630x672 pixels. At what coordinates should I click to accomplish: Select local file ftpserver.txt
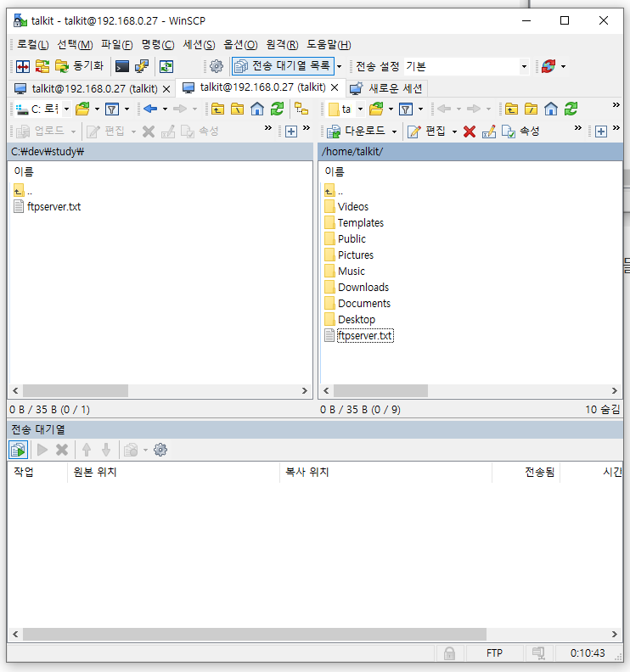pyautogui.click(x=53, y=206)
